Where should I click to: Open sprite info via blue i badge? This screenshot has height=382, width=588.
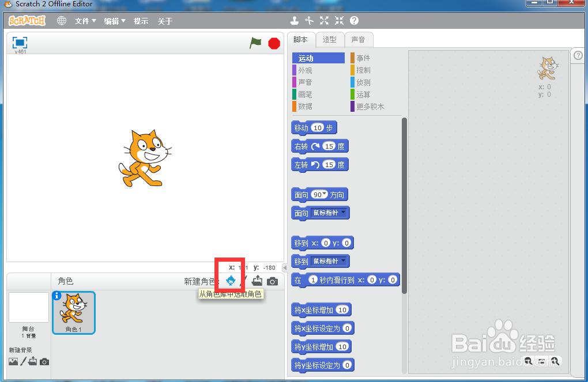point(56,296)
